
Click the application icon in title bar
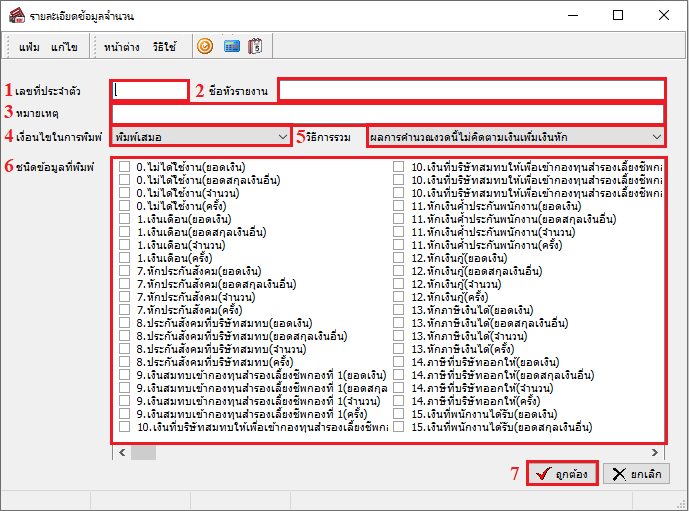tap(13, 16)
